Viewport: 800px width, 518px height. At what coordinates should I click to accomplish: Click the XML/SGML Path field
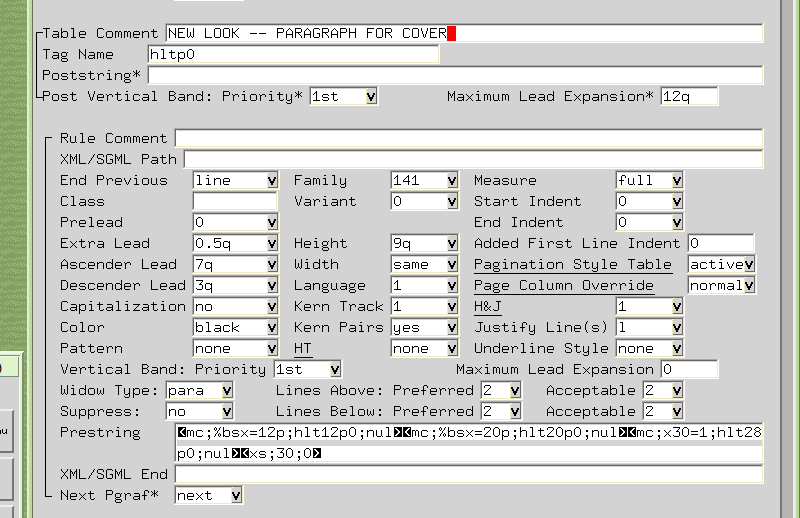[x=473, y=159]
